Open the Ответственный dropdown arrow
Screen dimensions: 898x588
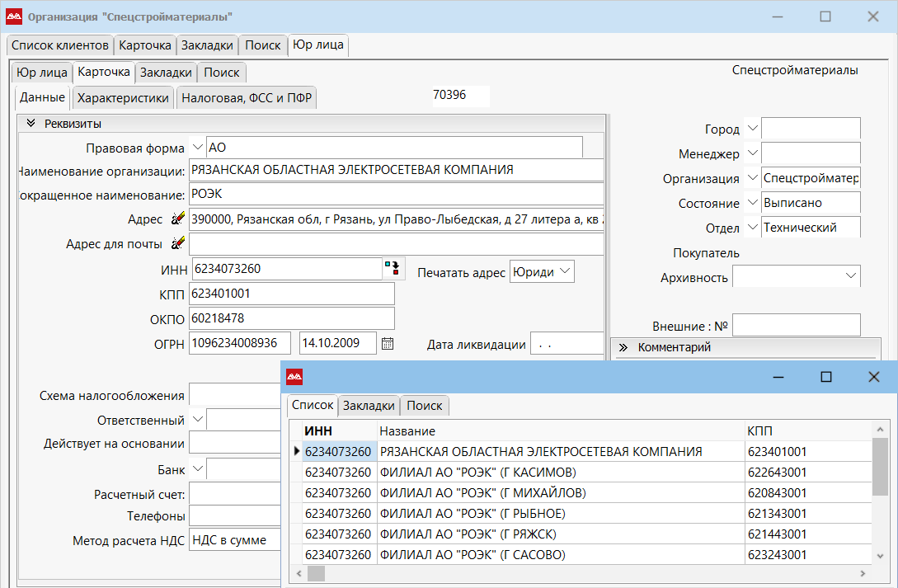point(198,419)
